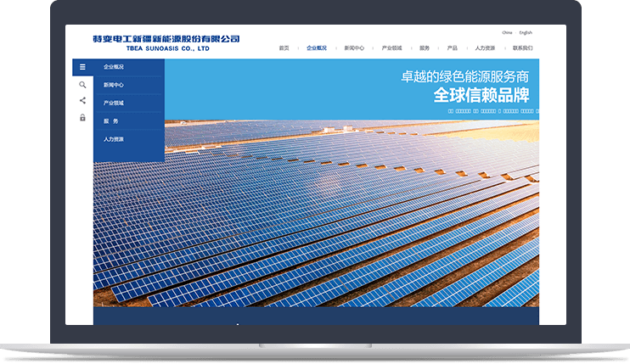Click the search magnifier icon
This screenshot has width=630, height=364.
(x=82, y=85)
